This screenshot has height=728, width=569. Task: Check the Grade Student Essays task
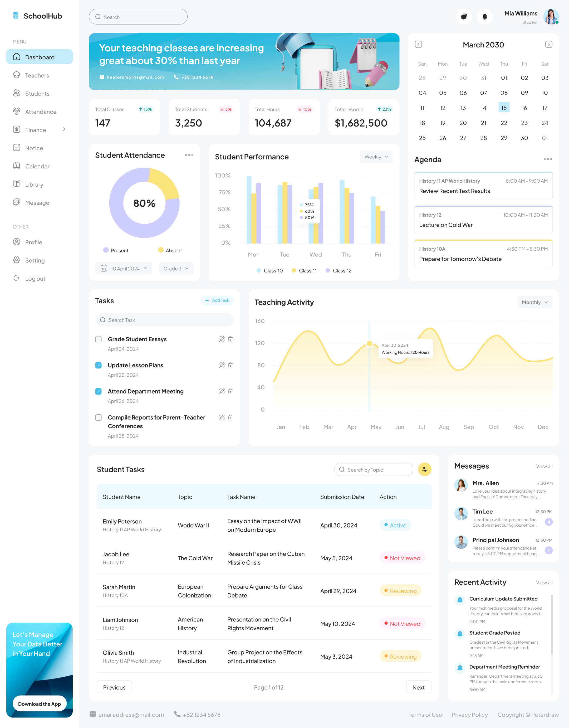pos(98,339)
